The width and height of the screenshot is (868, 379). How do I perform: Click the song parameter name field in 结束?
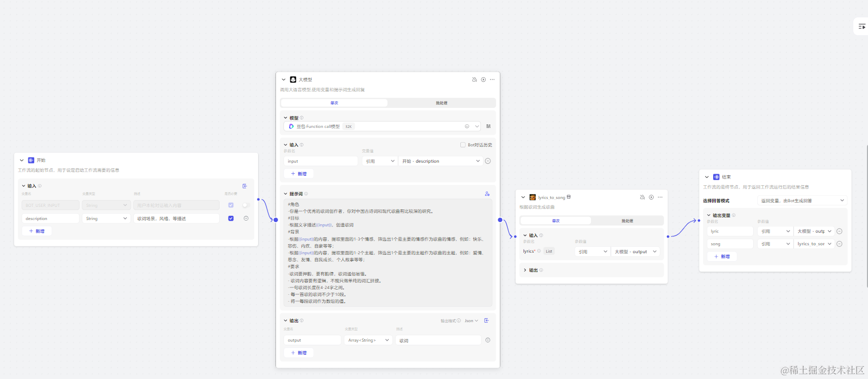pyautogui.click(x=730, y=244)
